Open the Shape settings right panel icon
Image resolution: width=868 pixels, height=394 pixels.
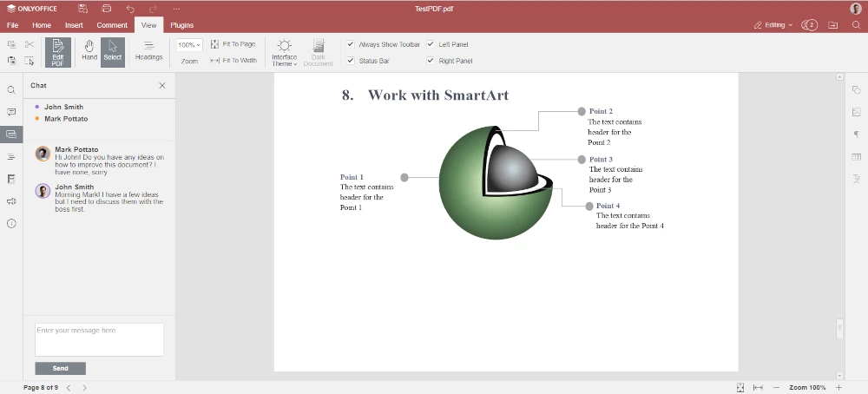[x=857, y=89]
